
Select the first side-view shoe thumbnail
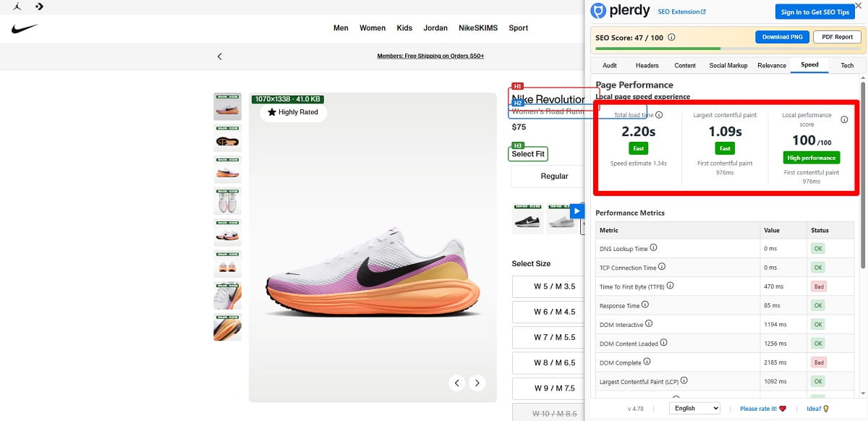[228, 106]
